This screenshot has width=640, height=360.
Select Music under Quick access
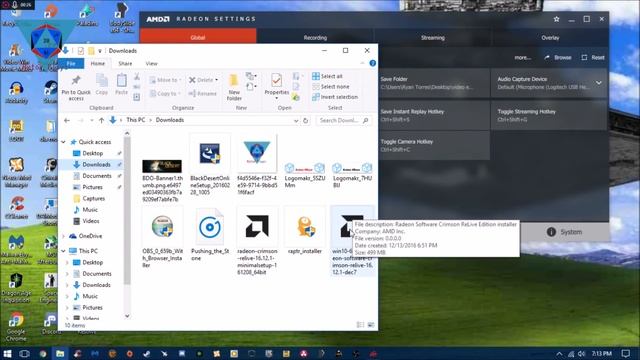click(x=90, y=210)
